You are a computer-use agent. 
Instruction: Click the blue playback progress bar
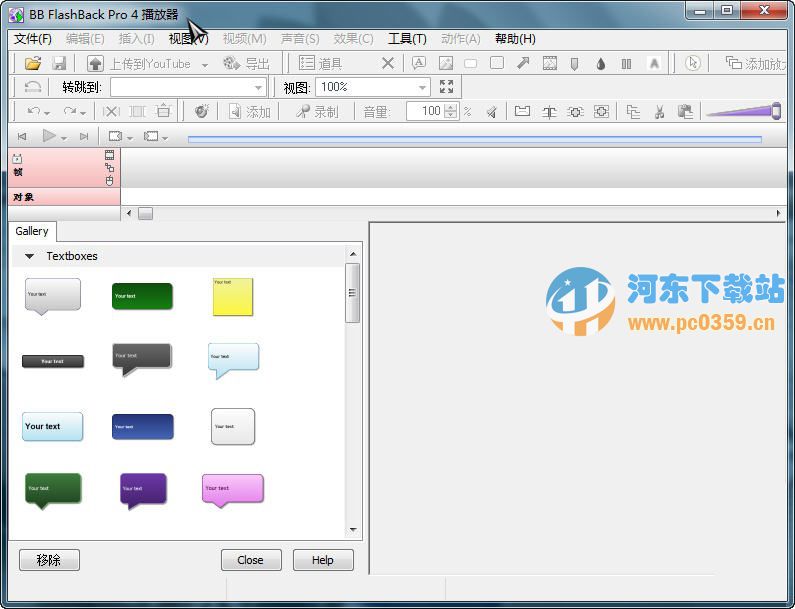pos(475,139)
